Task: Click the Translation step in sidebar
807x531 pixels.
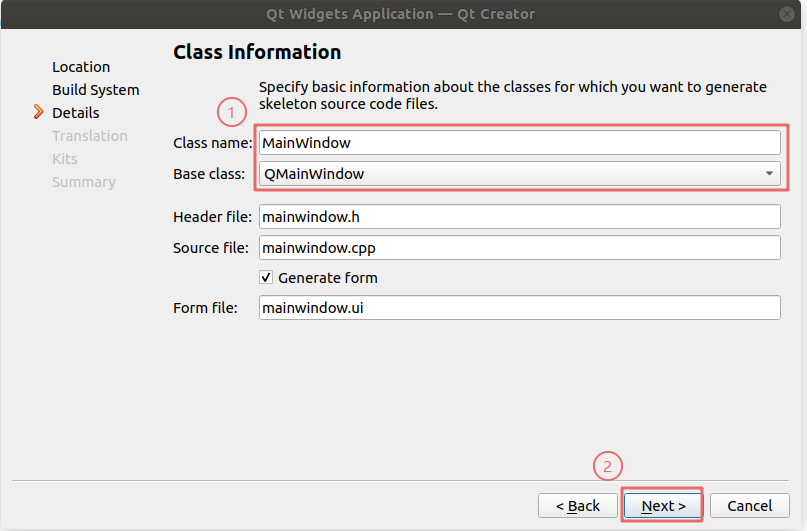Action: (x=90, y=136)
